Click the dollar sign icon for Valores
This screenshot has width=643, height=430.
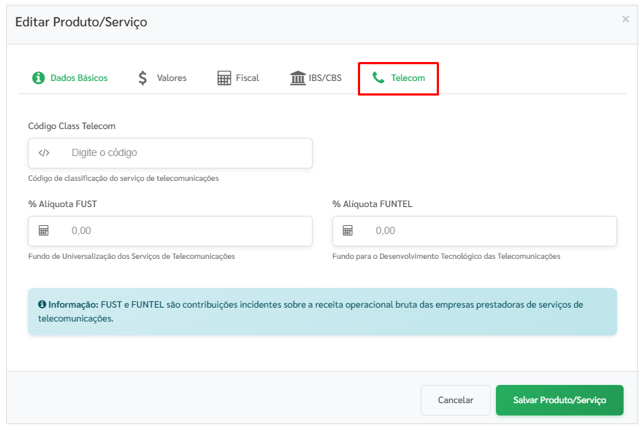(144, 78)
